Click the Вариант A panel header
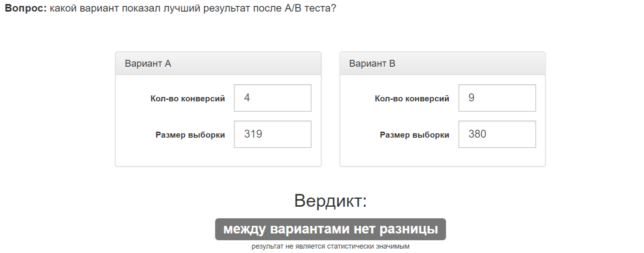This screenshot has width=644, height=253. (218, 63)
